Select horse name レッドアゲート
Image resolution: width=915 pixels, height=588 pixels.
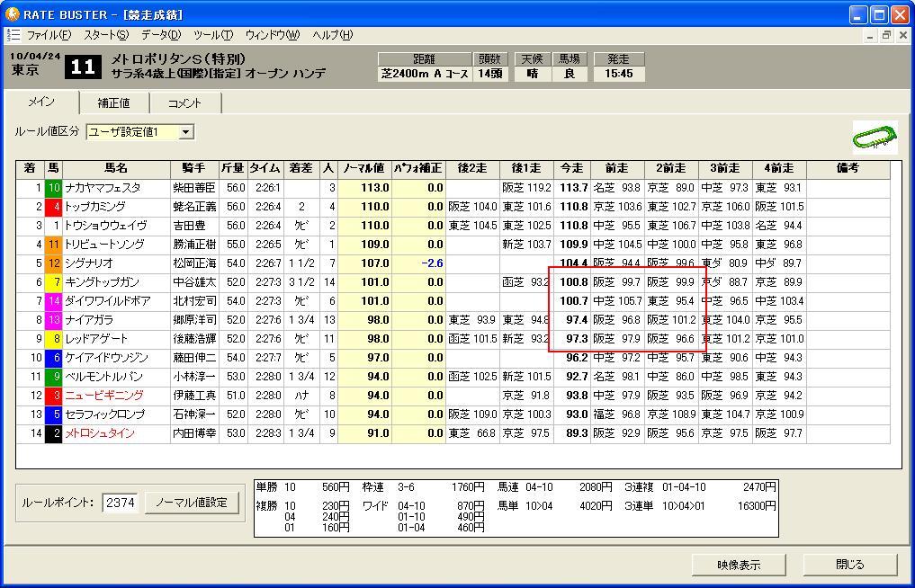[96, 339]
